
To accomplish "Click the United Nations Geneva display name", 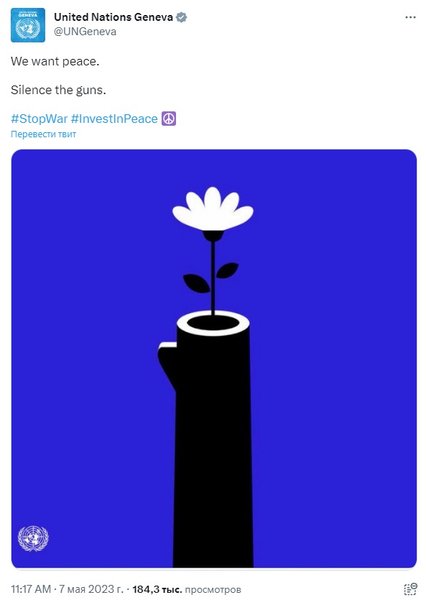I will pyautogui.click(x=113, y=17).
